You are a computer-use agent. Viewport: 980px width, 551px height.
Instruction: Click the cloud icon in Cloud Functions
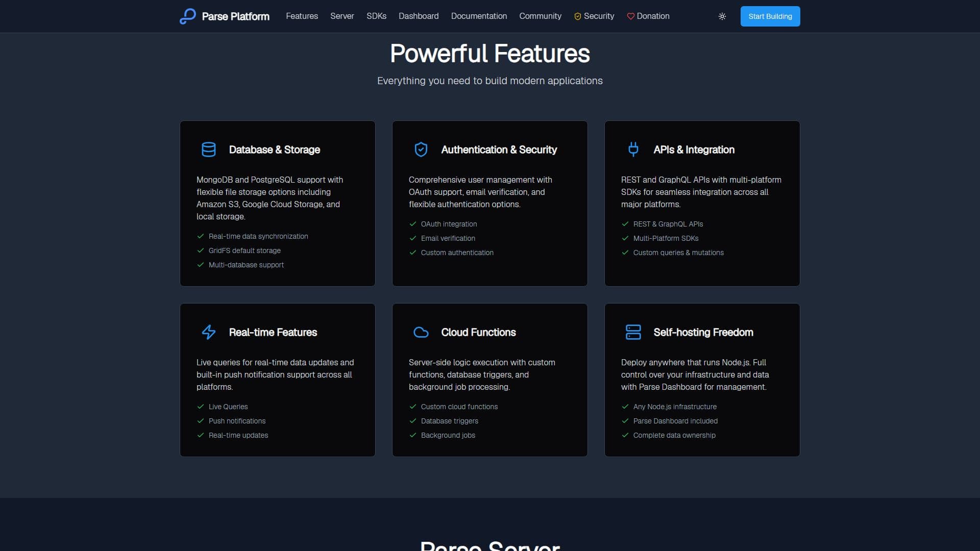(421, 332)
